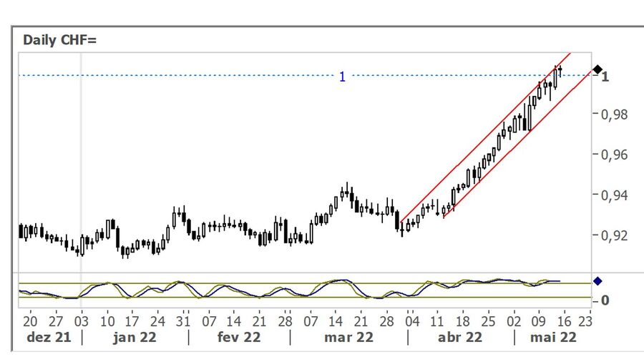Click the oscillator axis 0 label
The height and width of the screenshot is (362, 644).
[x=605, y=300]
